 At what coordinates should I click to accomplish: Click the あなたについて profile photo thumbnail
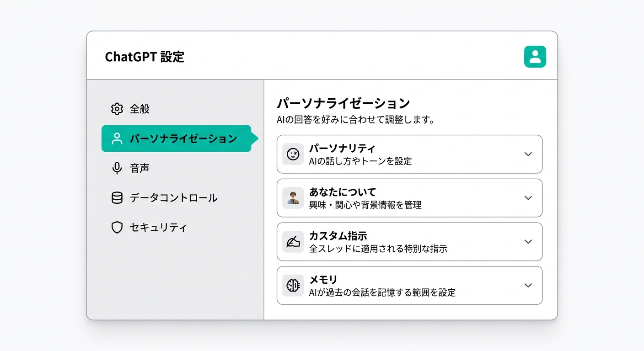(293, 198)
